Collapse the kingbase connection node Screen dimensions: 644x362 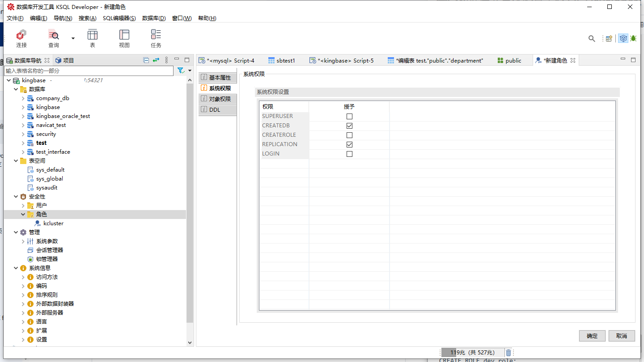(8, 80)
